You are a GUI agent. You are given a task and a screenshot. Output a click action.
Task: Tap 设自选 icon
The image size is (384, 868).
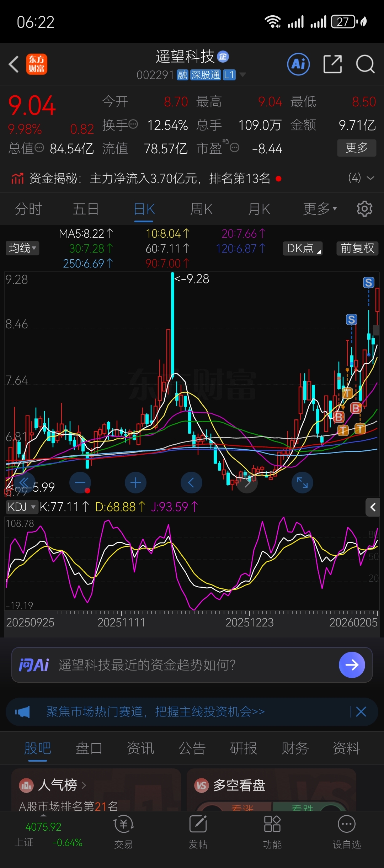(347, 824)
